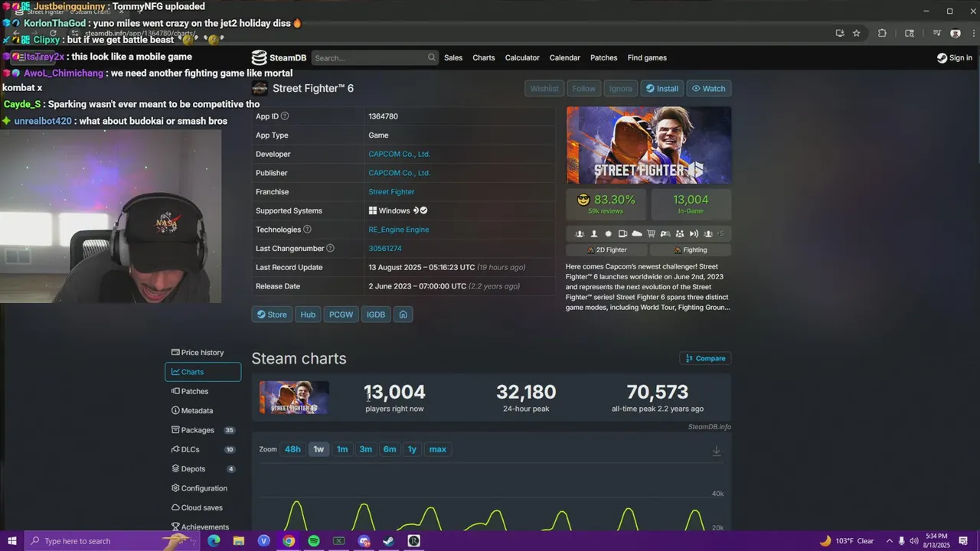
Task: Select the 6m zoom range
Action: click(x=390, y=449)
